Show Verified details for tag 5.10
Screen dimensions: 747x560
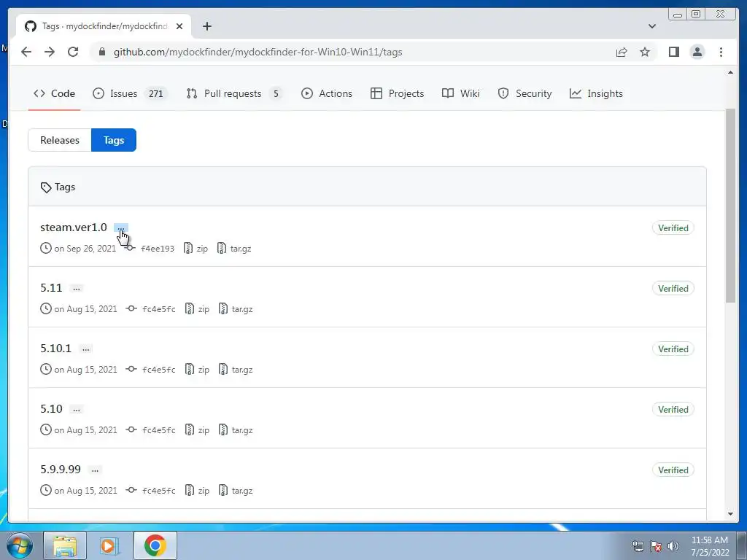pyautogui.click(x=673, y=410)
